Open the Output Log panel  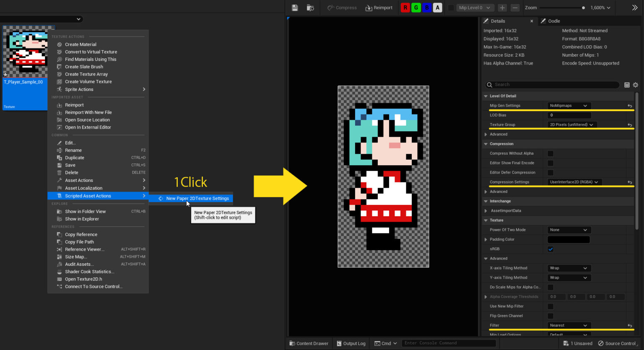pos(351,343)
